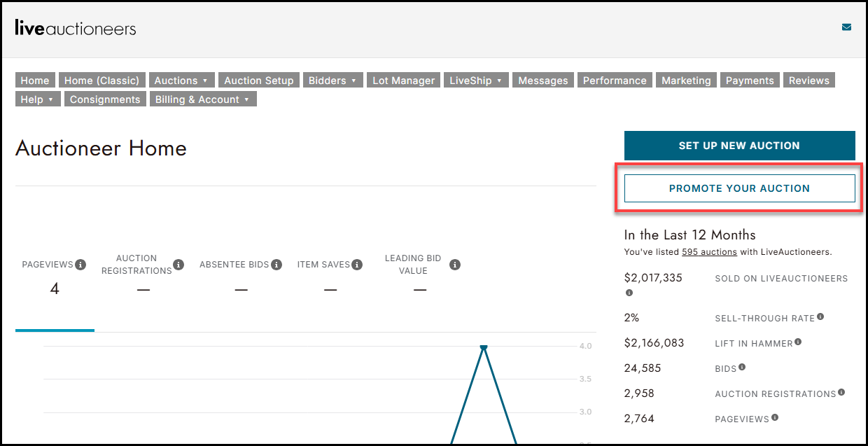Image resolution: width=868 pixels, height=446 pixels.
Task: Click the 2% sell-through value
Action: (x=631, y=318)
